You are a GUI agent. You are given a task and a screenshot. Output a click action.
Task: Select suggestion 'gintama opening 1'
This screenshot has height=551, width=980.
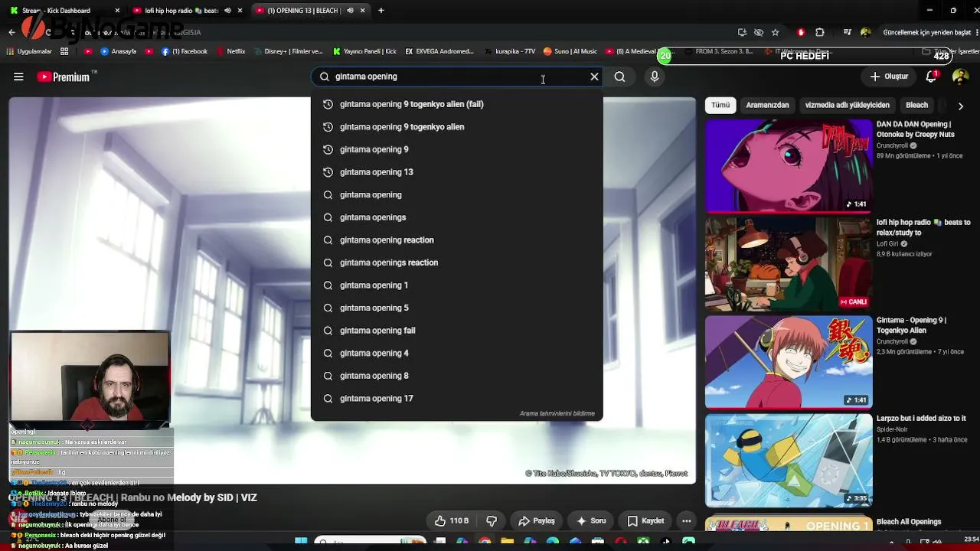[x=457, y=285]
